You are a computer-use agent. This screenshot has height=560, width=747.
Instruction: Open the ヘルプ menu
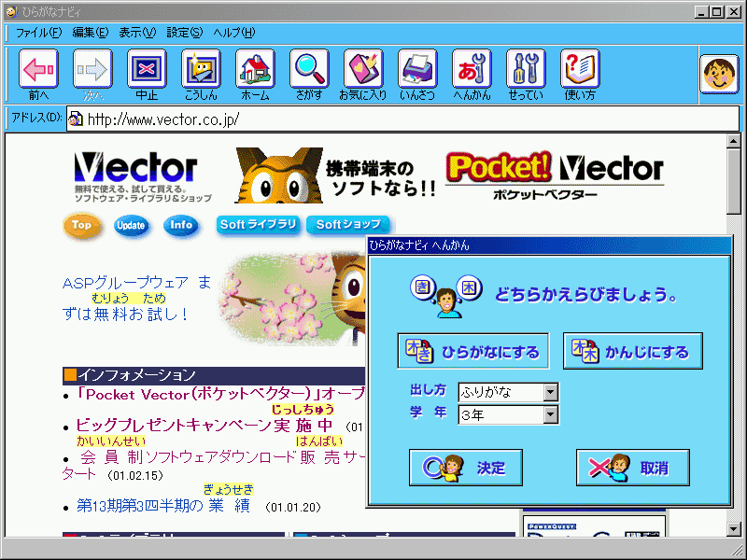[234, 33]
